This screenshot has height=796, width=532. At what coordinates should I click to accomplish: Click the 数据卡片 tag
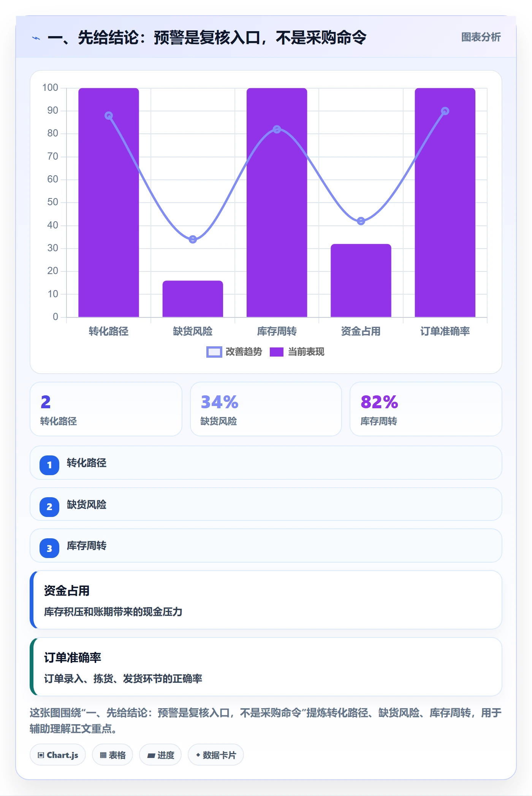pos(216,755)
